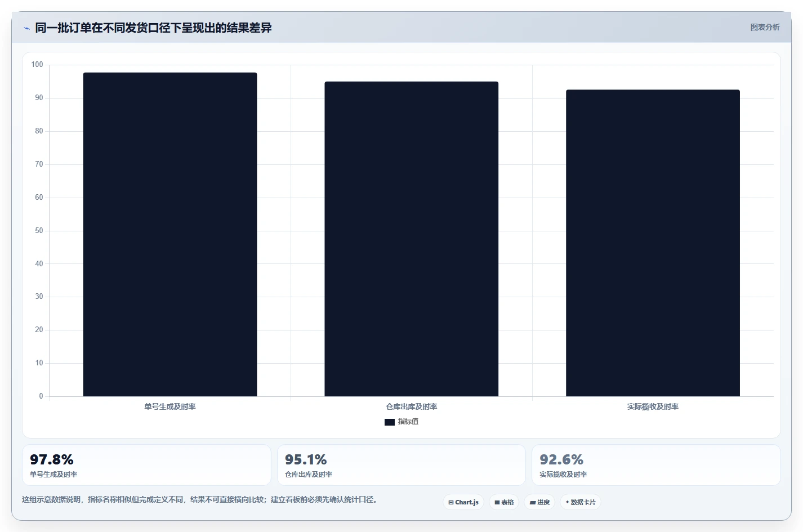Viewport: 803px width, 532px height.
Task: Click the x-axis label 实际揽收及时率
Action: (653, 406)
